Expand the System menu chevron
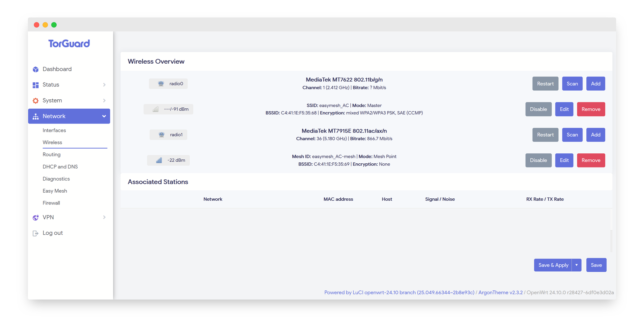The image size is (644, 317). tap(104, 101)
